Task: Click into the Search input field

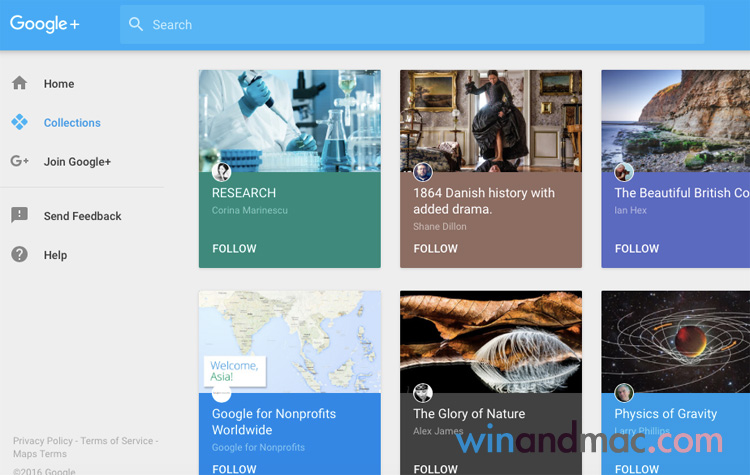Action: click(x=420, y=25)
